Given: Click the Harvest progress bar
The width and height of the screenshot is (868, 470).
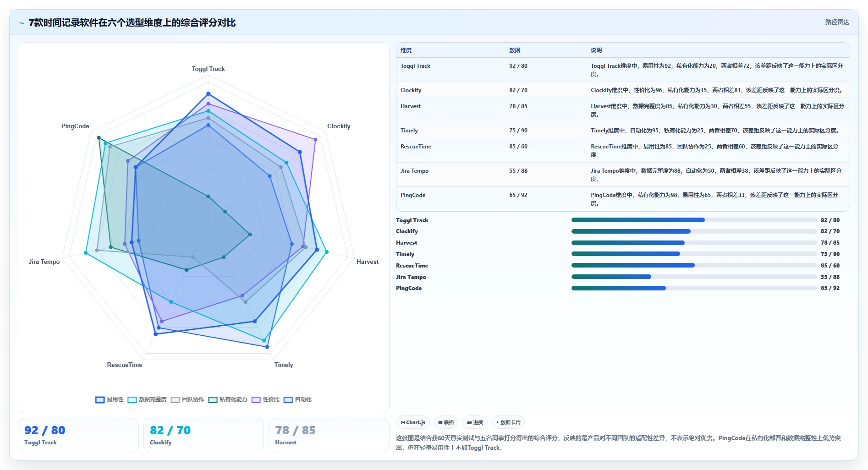Looking at the screenshot, I should click(694, 243).
